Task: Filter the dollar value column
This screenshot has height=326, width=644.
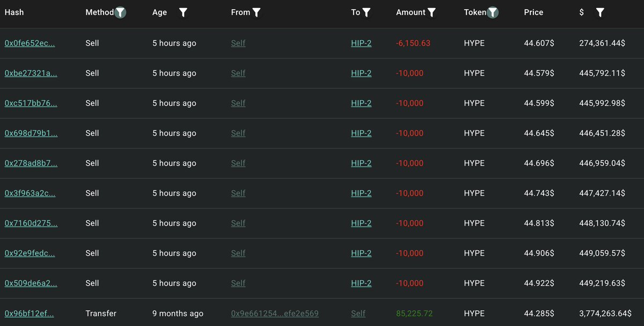Action: pos(600,12)
